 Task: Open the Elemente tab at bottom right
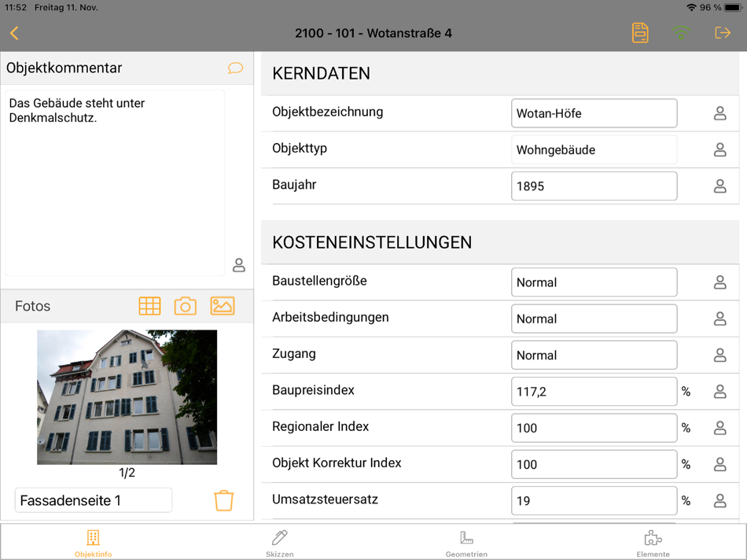[x=653, y=541]
